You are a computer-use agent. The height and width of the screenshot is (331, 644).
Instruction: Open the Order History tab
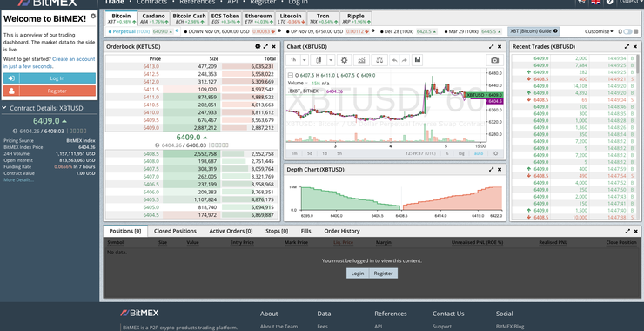(x=342, y=231)
